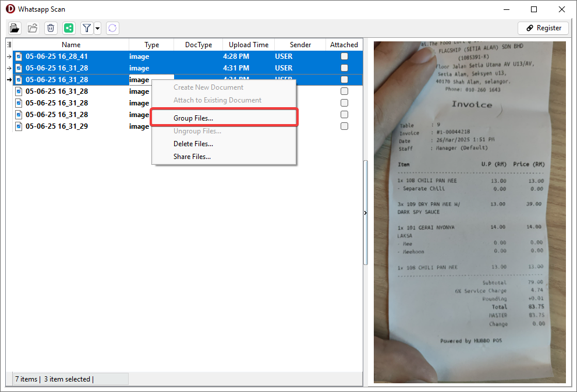Viewport: 577px width, 392px height.
Task: Click the 3 item selected status text
Action: tap(67, 379)
